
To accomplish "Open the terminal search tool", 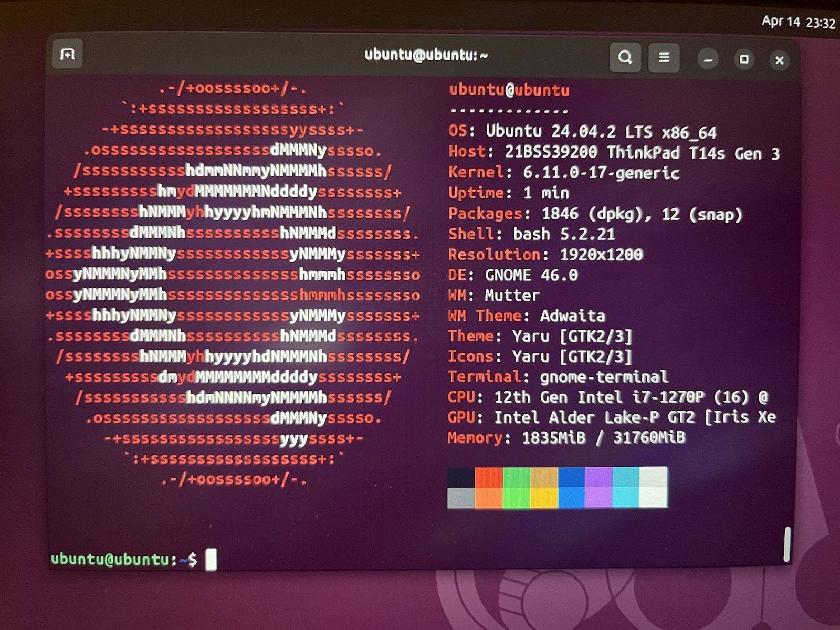I will [625, 57].
